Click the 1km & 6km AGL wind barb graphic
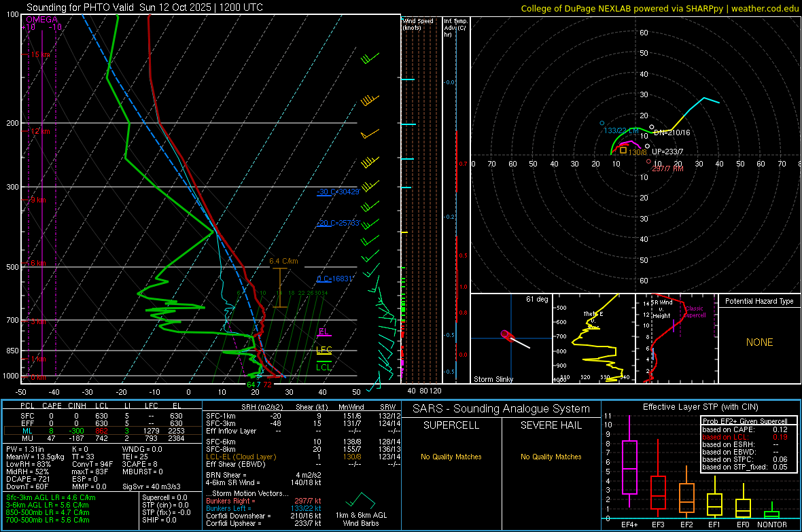802x532 pixels. [x=361, y=500]
